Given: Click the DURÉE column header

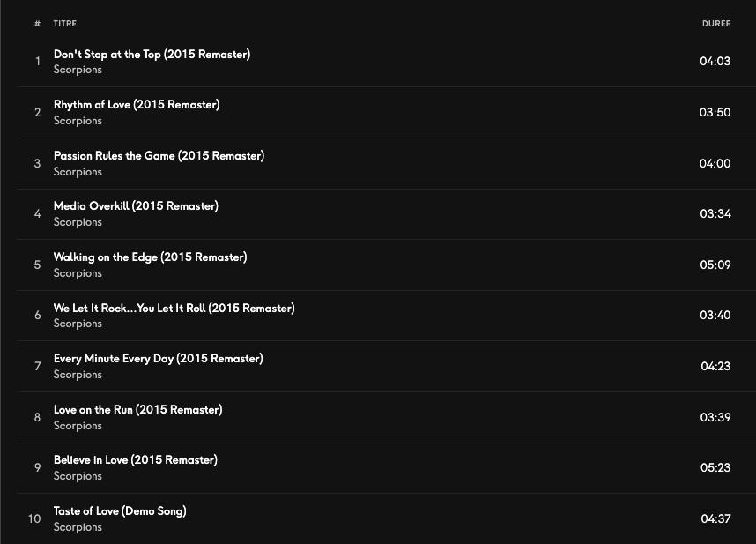Looking at the screenshot, I should coord(715,24).
